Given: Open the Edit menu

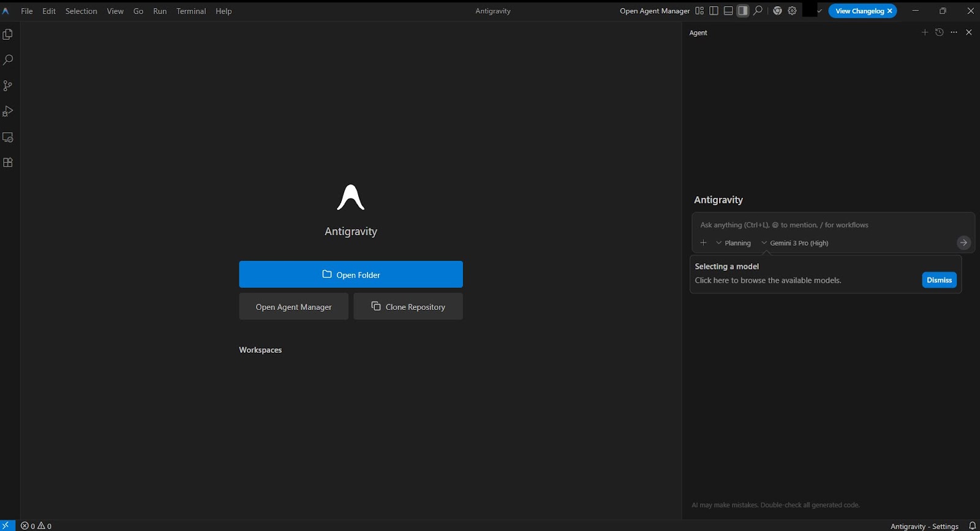Looking at the screenshot, I should pyautogui.click(x=49, y=11).
